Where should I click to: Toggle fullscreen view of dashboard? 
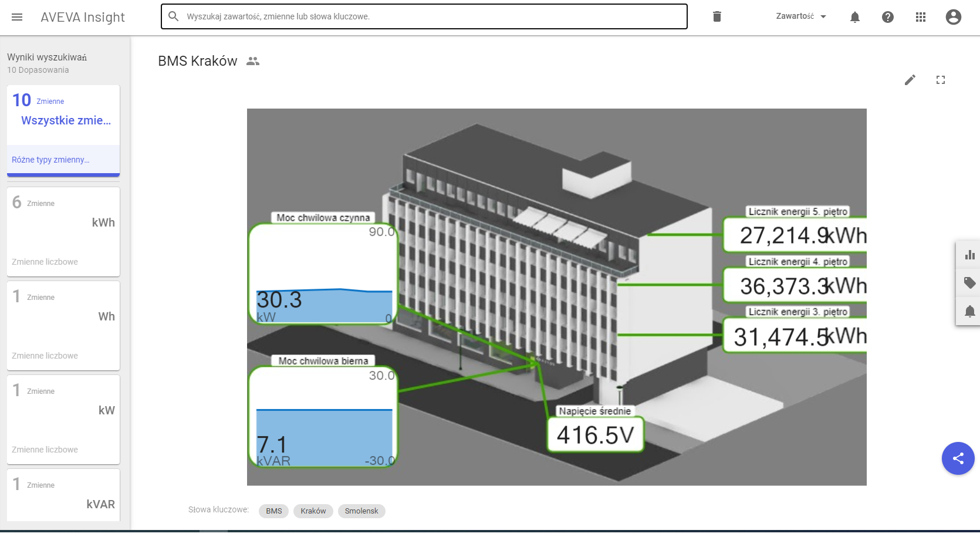coord(941,80)
